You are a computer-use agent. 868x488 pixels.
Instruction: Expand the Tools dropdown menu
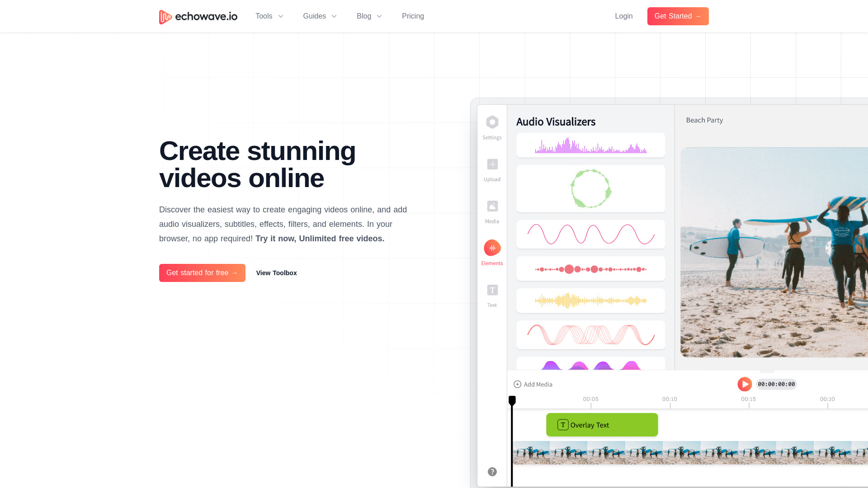269,16
